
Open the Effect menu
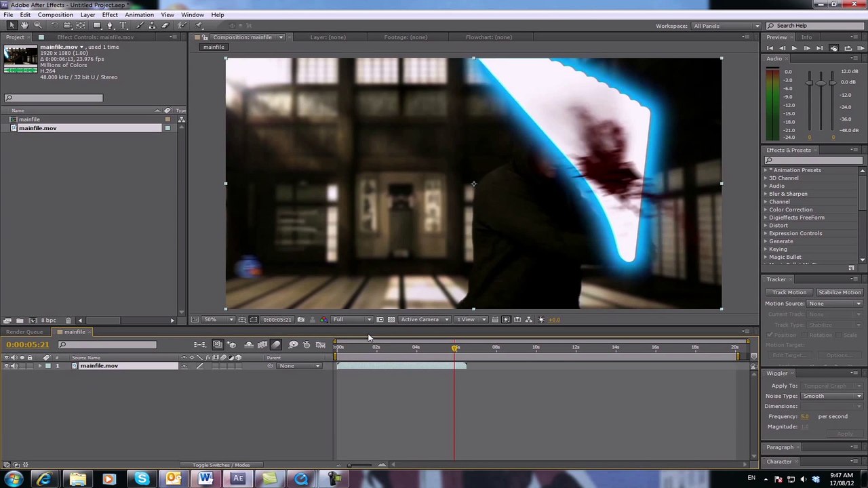(110, 15)
